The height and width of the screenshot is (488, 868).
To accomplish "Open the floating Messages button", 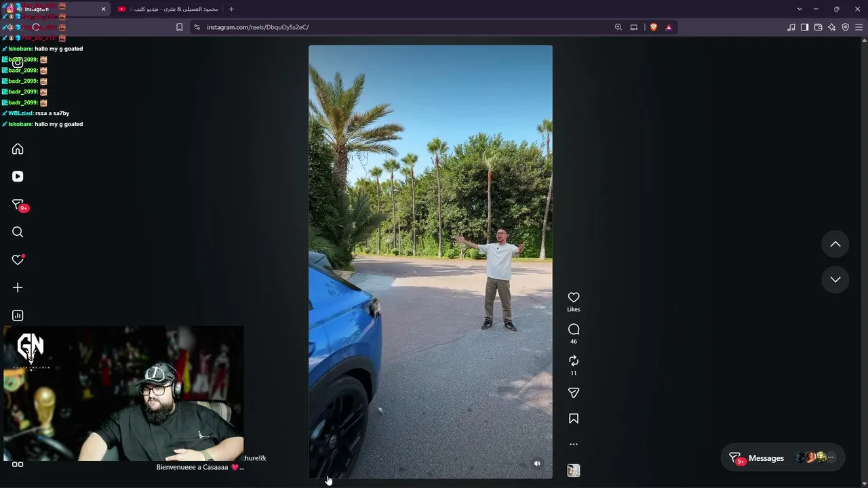I will coord(782,458).
